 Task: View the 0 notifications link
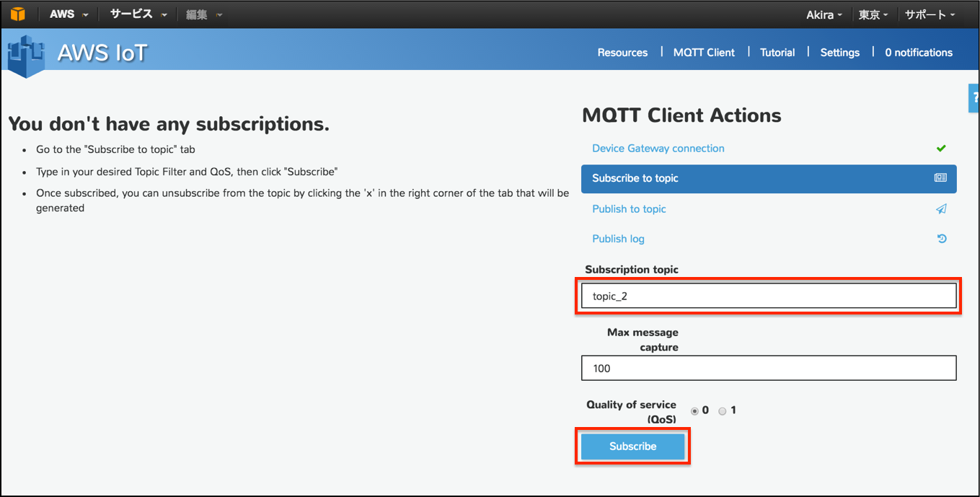point(918,52)
